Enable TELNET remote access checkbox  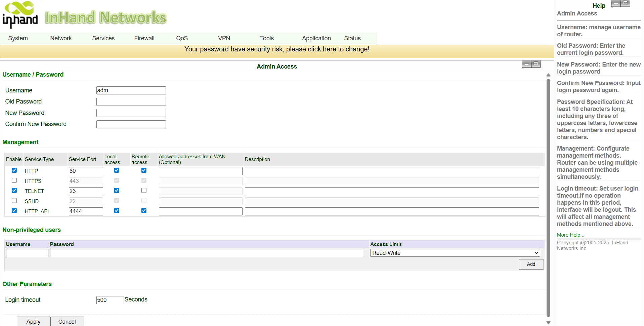144,191
